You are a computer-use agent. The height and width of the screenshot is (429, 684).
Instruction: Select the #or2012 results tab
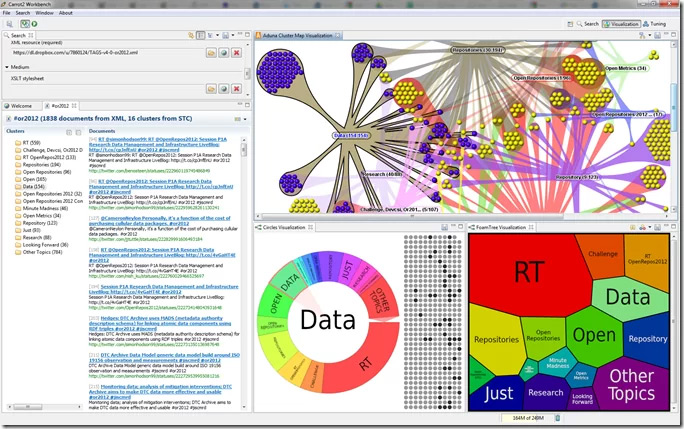coord(60,106)
